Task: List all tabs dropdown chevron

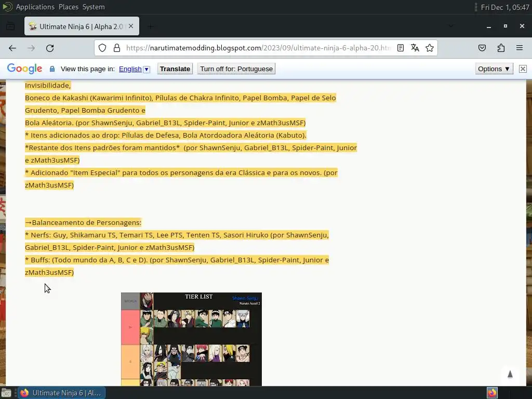Action: [x=450, y=26]
